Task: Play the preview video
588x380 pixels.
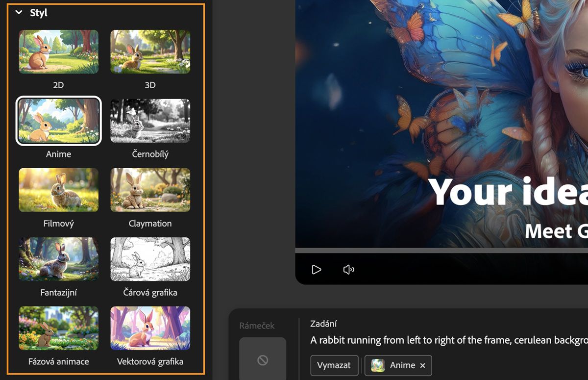Action: tap(317, 269)
